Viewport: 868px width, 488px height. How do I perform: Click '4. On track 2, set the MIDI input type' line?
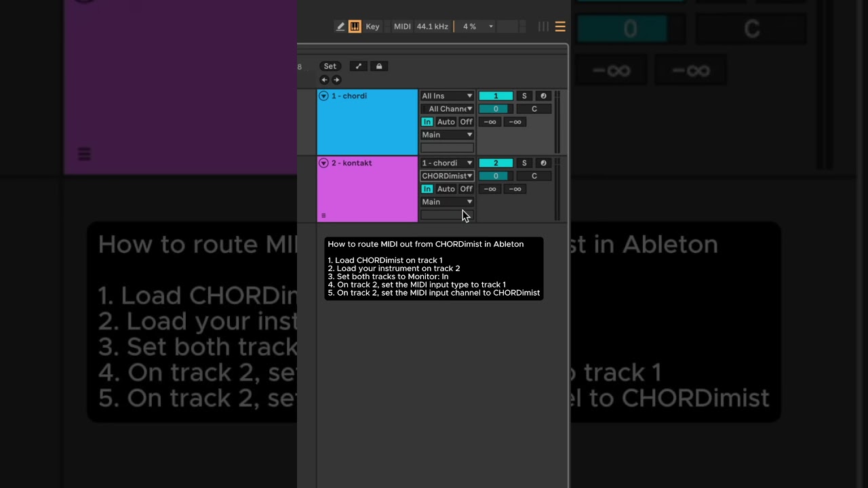(x=417, y=285)
